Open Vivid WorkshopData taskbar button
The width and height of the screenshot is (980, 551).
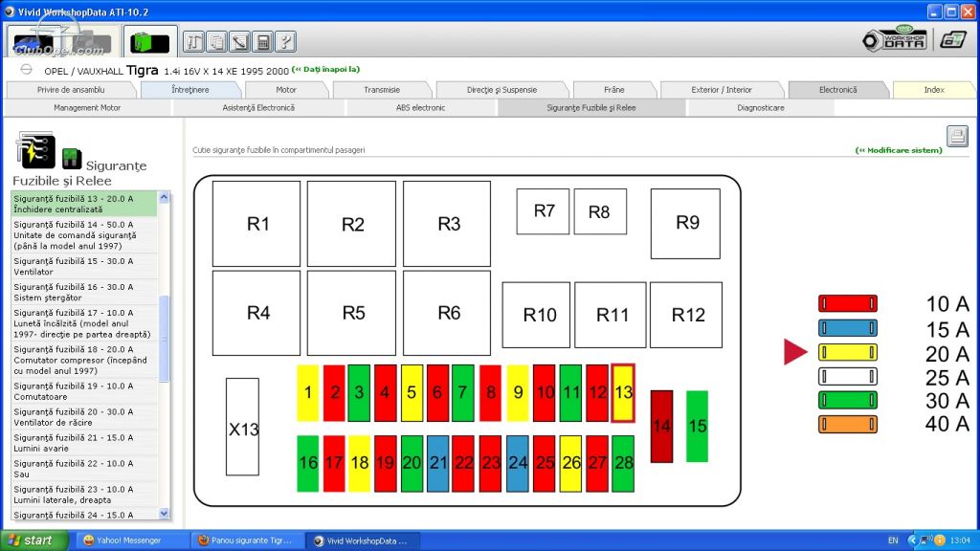pyautogui.click(x=364, y=540)
